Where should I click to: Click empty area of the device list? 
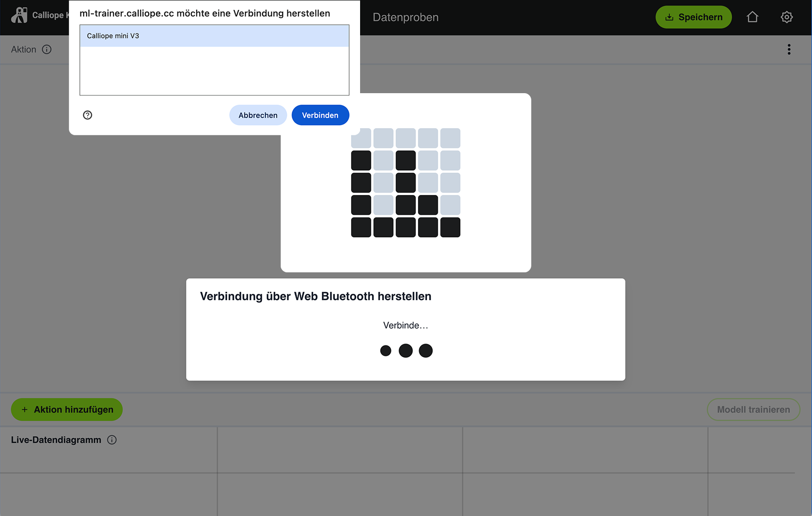coord(214,71)
